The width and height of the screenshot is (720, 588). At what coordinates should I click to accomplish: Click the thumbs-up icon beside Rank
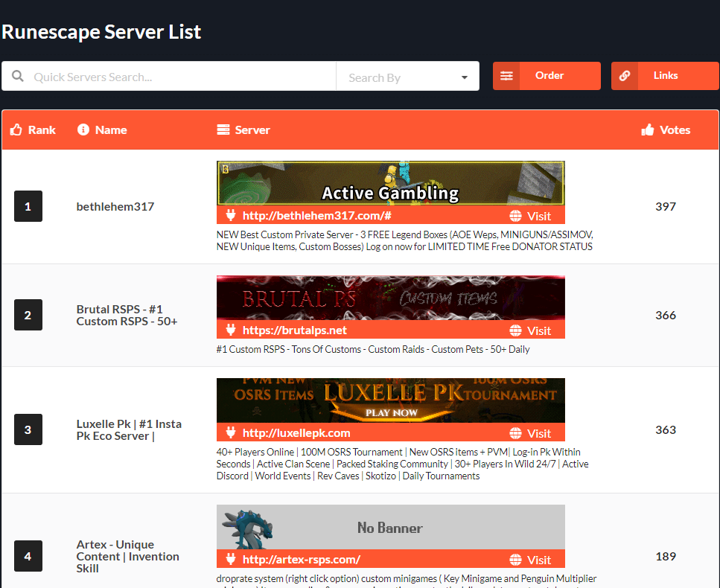[x=16, y=130]
